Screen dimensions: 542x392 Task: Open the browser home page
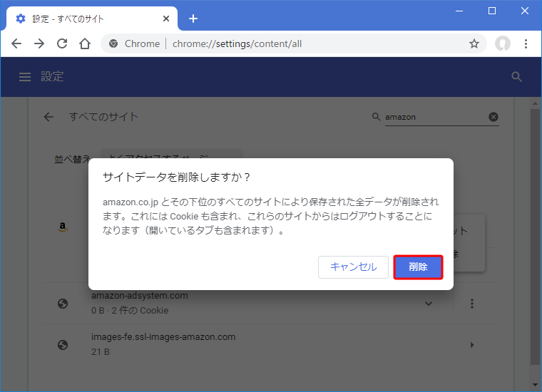(x=85, y=43)
